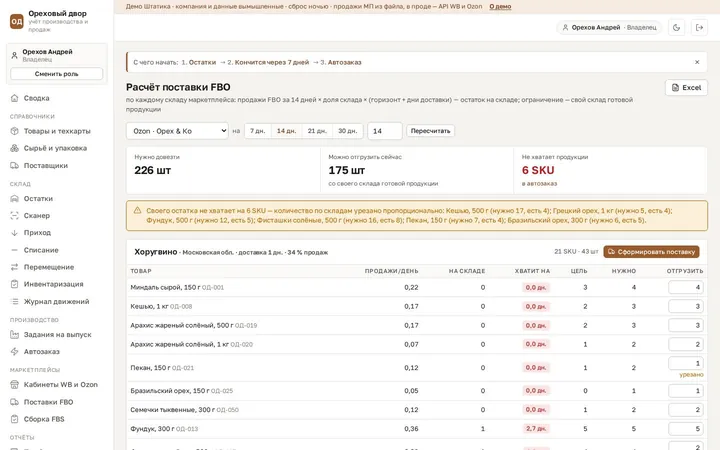Click the user icon beside Орехов Андрей in sidebar

point(14,56)
